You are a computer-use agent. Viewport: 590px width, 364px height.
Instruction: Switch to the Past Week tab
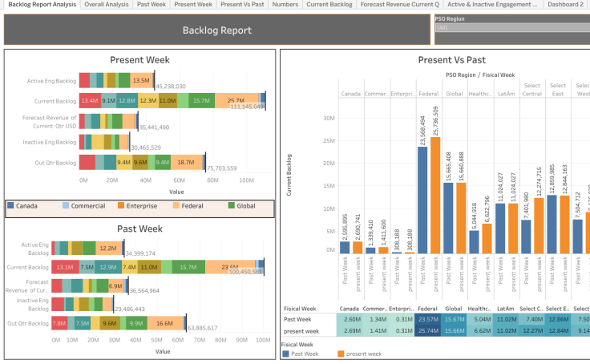point(152,5)
